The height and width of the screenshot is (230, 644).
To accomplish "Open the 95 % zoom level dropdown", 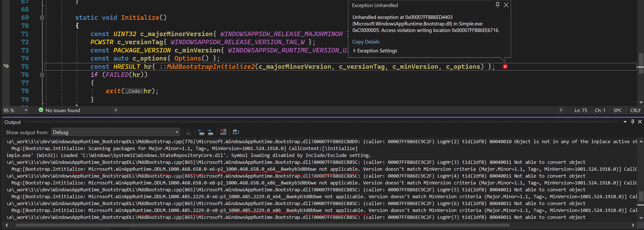I will (26, 110).
